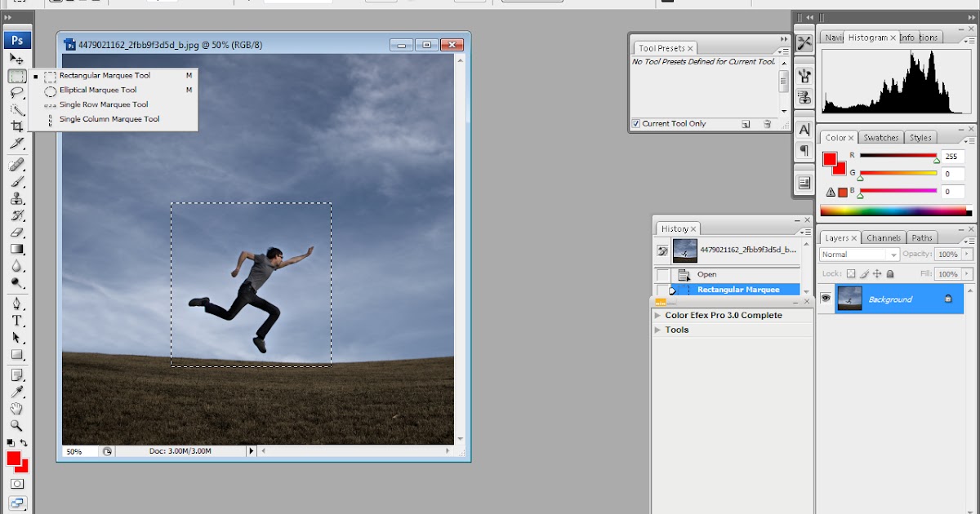Select the Rectangle shape tool
This screenshot has height=514, width=980.
click(17, 355)
